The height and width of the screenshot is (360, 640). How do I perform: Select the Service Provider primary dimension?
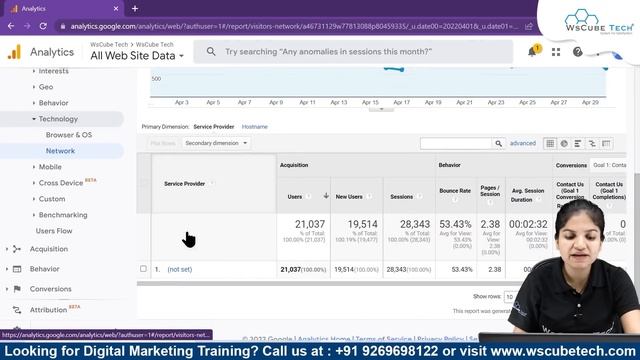(214, 127)
